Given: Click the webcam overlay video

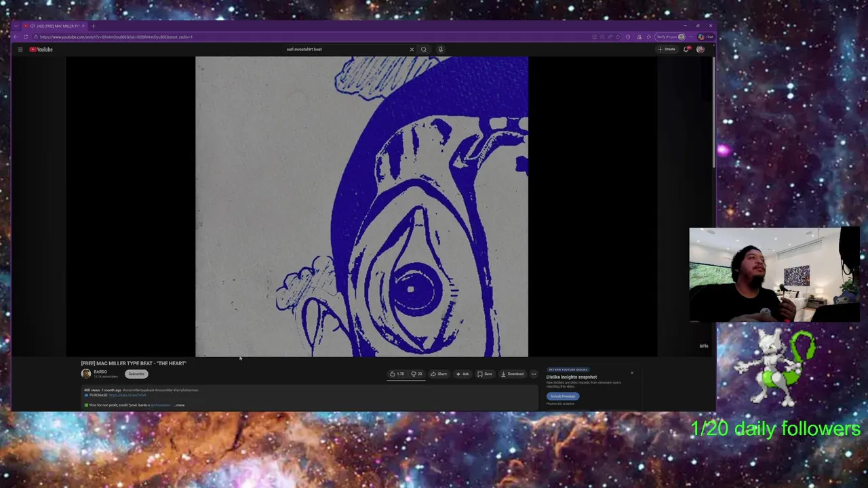Looking at the screenshot, I should [774, 274].
